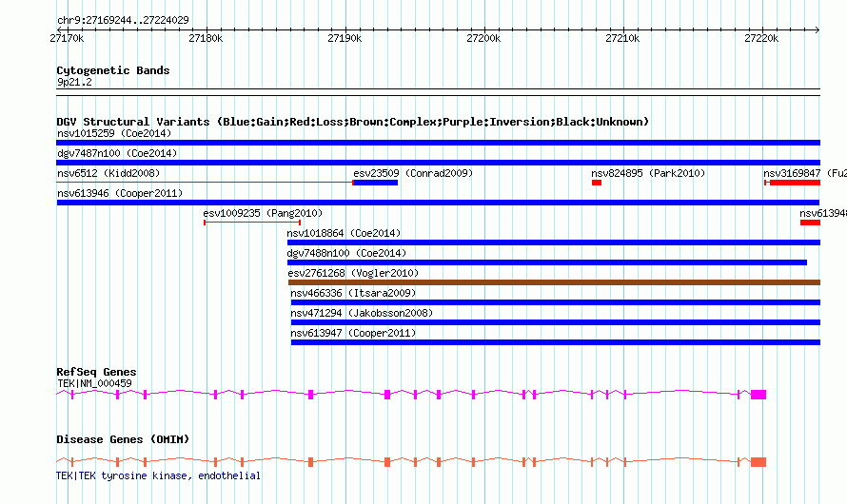Viewport: 847px width, 504px height.
Task: Select the dgv7488n100 (Coe2014) blue bar
Action: click(x=547, y=262)
